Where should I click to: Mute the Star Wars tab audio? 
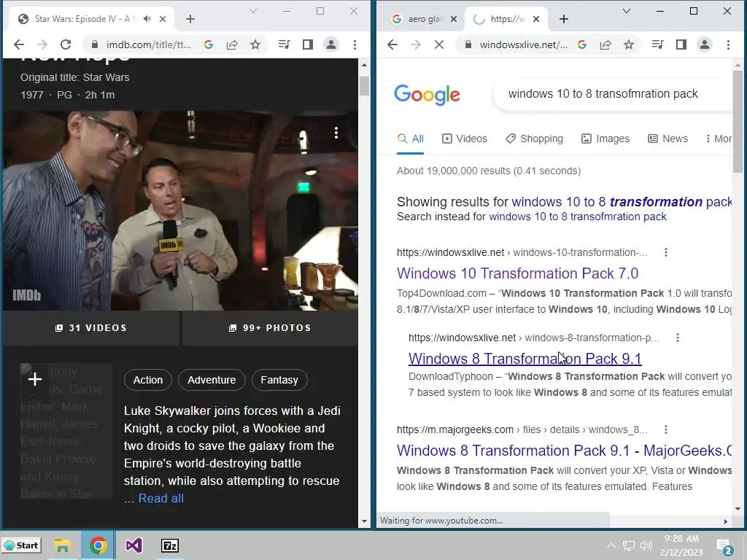pyautogui.click(x=147, y=18)
